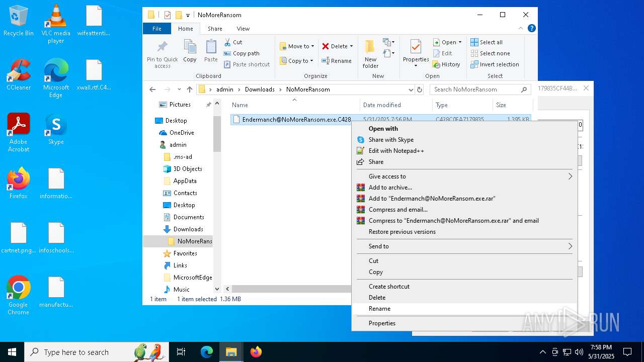Open recent locations dropdown arrow
The height and width of the screenshot is (362, 644).
pos(179,89)
